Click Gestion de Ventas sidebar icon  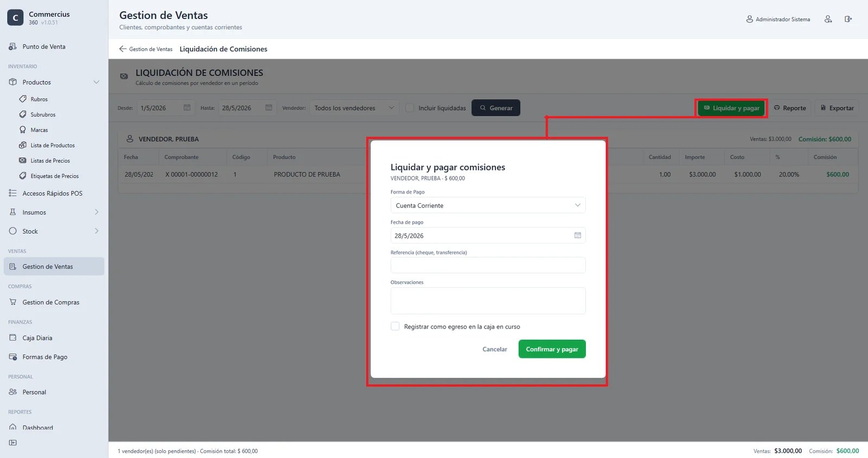13,266
